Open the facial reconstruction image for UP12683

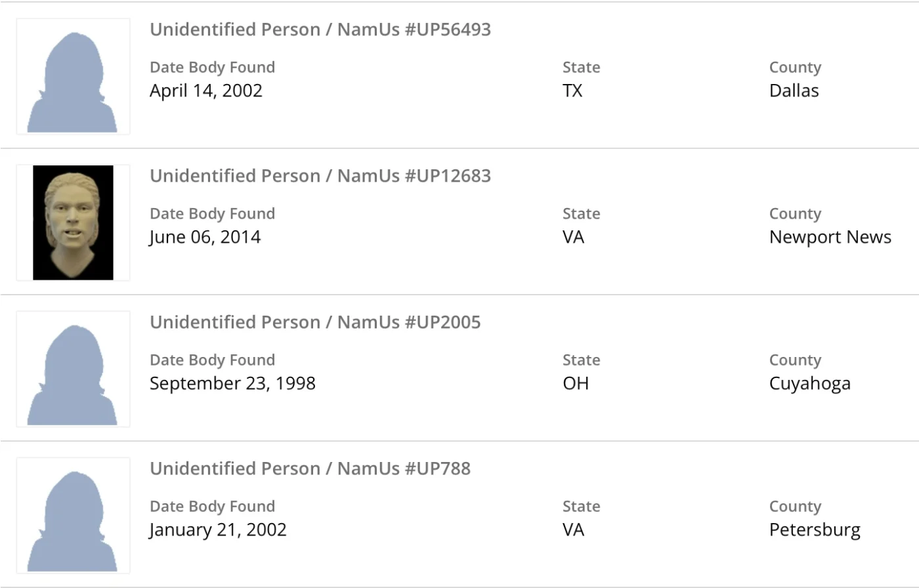[x=73, y=222]
